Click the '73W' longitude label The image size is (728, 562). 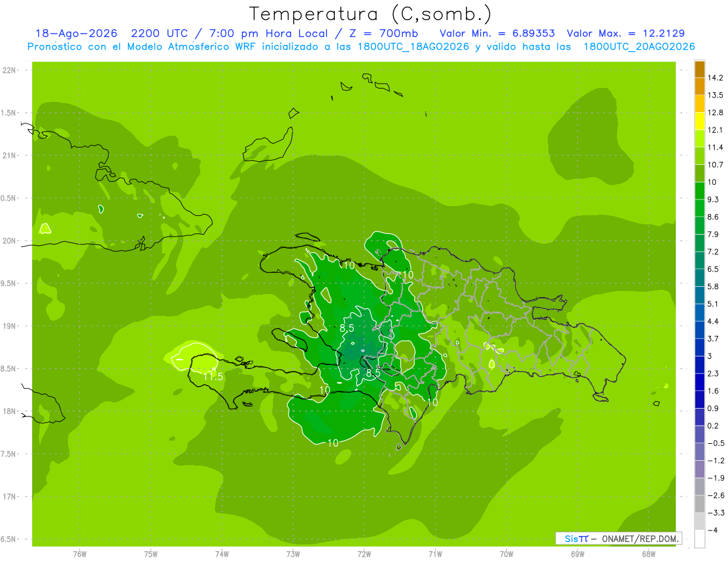tap(293, 554)
